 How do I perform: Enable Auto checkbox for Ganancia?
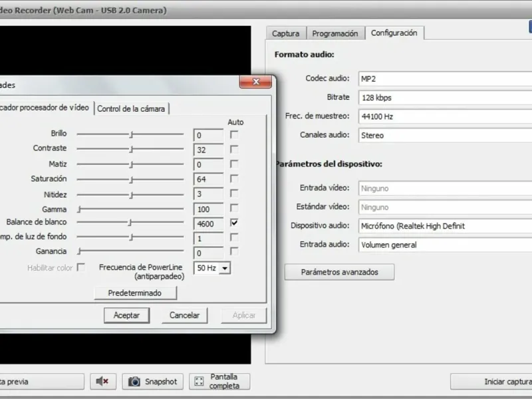coord(234,251)
